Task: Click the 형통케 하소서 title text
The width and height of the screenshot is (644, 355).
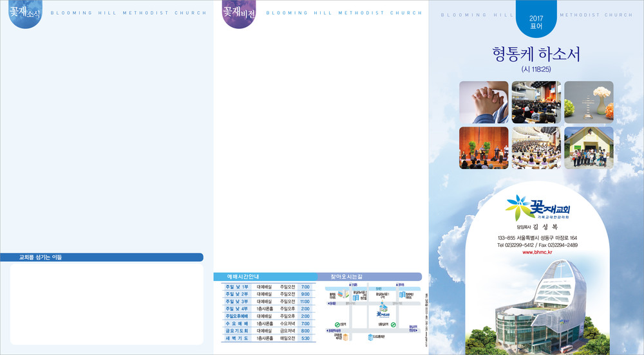Action: click(x=536, y=54)
